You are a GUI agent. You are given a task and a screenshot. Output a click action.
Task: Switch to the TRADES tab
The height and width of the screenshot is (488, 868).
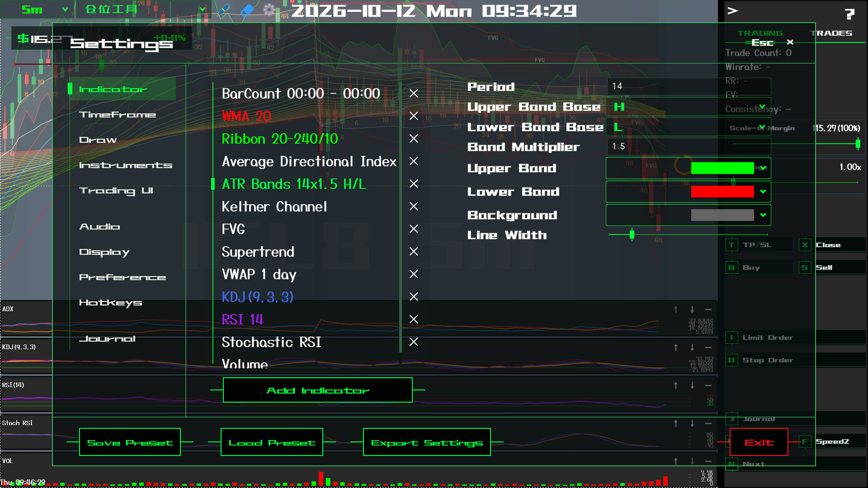831,33
